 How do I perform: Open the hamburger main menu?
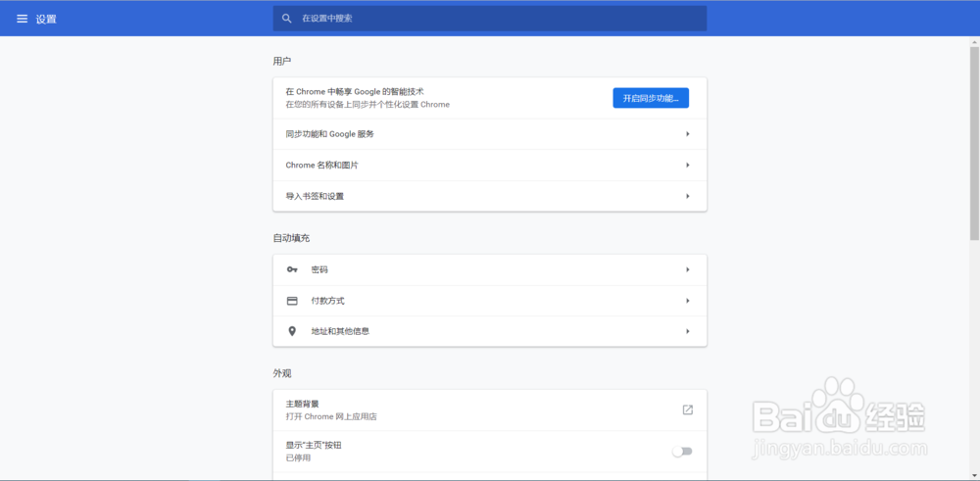(22, 19)
